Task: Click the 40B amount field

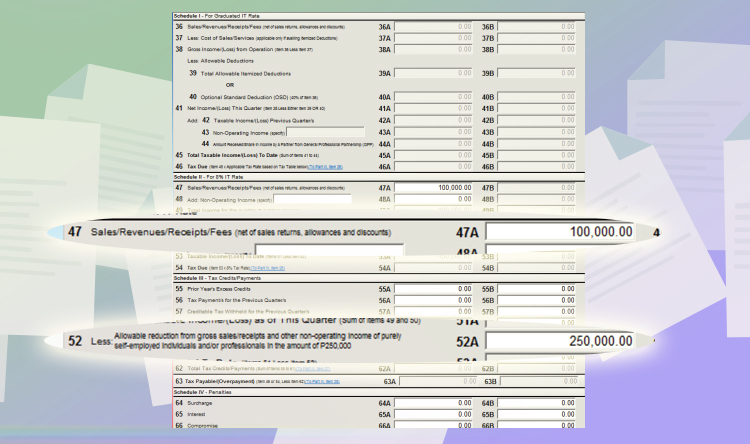Action: coord(536,97)
